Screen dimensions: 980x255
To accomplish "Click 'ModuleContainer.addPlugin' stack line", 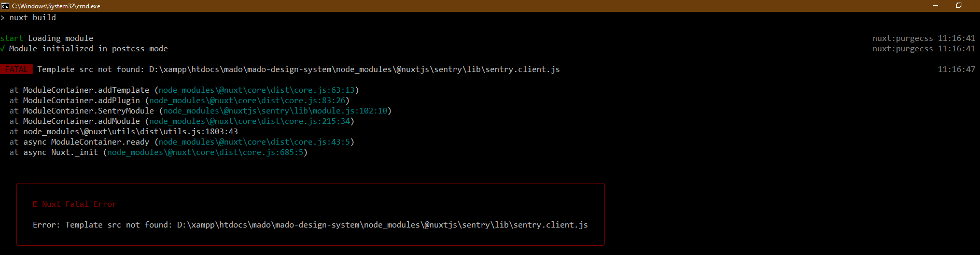I will [179, 101].
